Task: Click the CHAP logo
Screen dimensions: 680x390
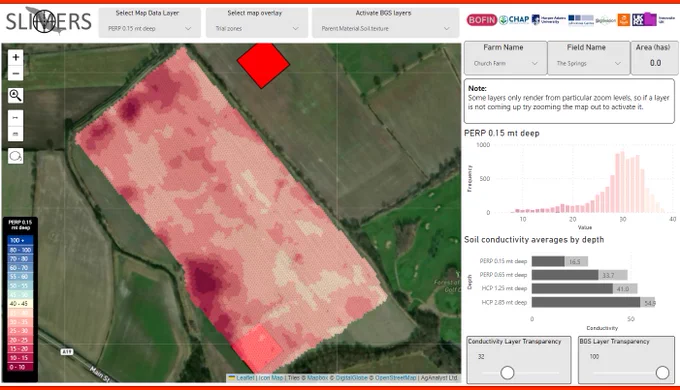Action: tap(514, 20)
